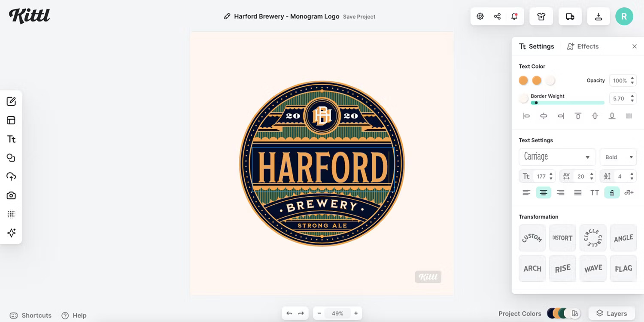
Task: Click the Kittl logo
Action: point(30,16)
